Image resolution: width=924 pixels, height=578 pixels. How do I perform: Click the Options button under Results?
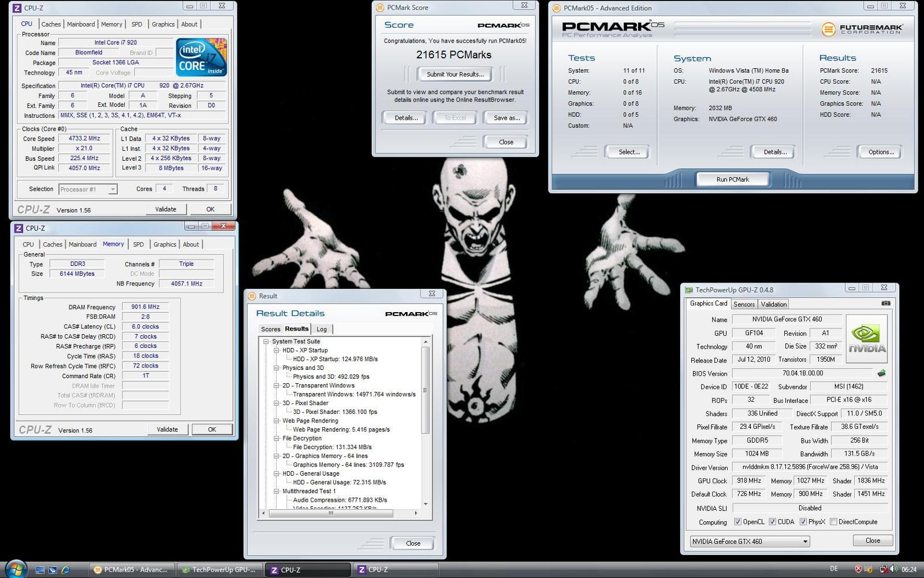881,152
